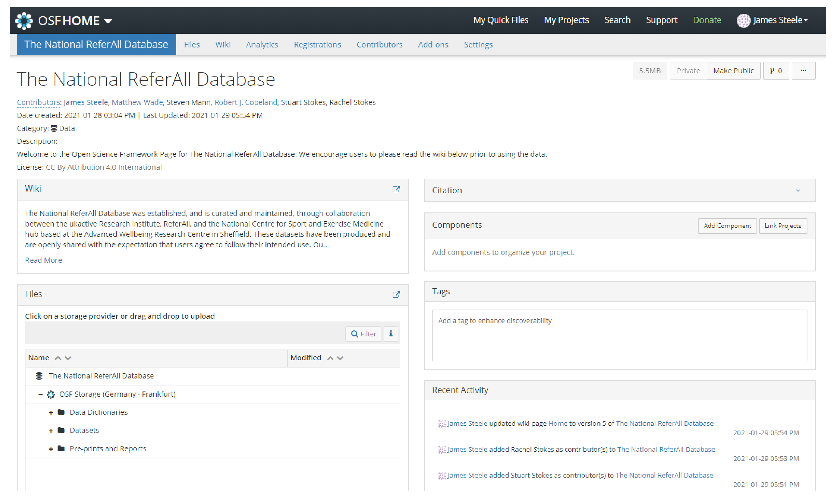Collapse the OSF Storage tree node
835x504 pixels.
pyautogui.click(x=40, y=394)
